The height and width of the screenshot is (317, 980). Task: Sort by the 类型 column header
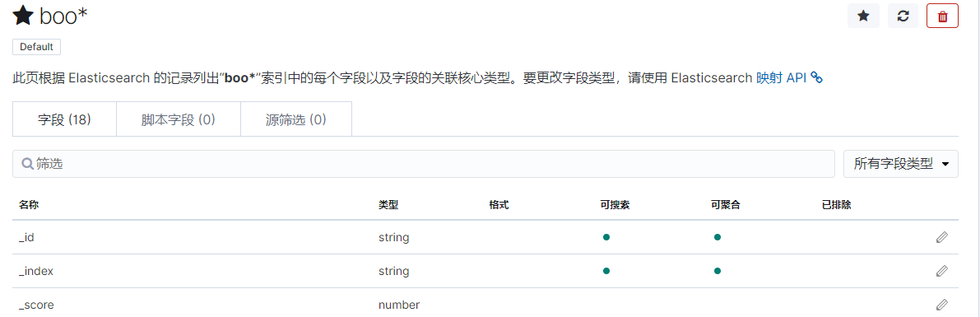click(388, 204)
